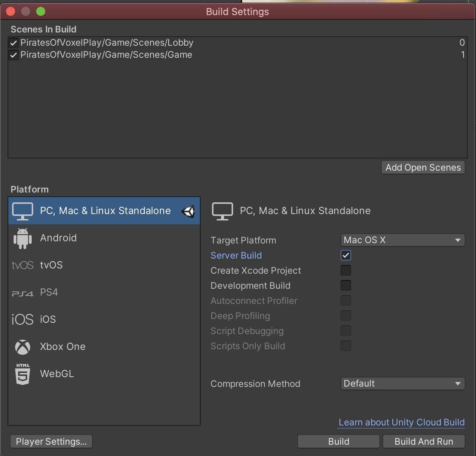
Task: Toggle the Autoconnect Profiler checkbox
Action: [x=346, y=300]
